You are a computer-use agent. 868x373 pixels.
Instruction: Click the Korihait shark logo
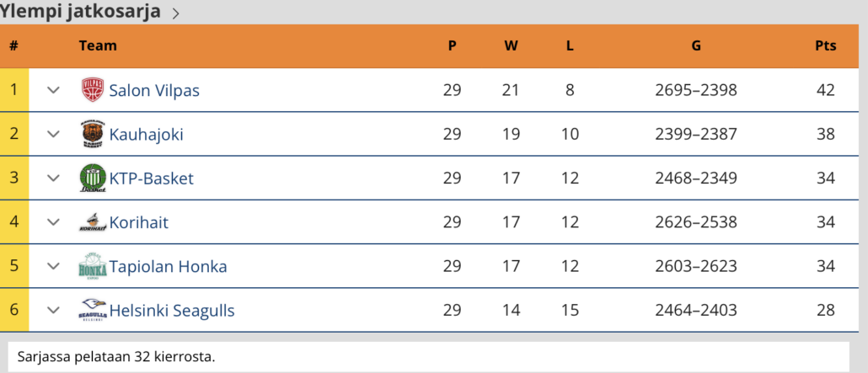point(93,222)
